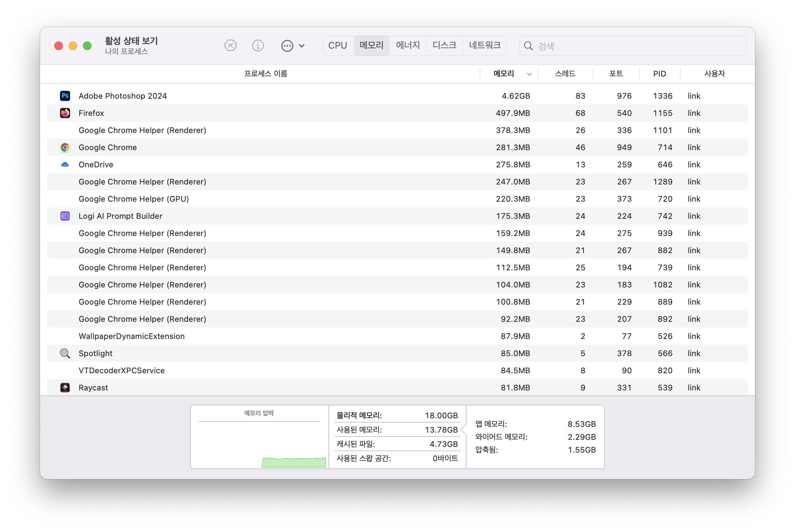Click the Logi AI Prompt Builder icon
Viewport: 795px width, 532px height.
[x=65, y=216]
